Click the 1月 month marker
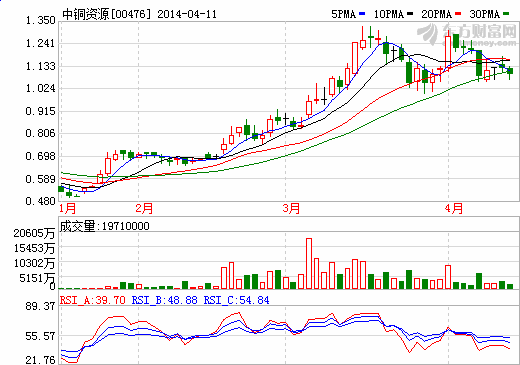The image size is (520, 365). pos(68,208)
